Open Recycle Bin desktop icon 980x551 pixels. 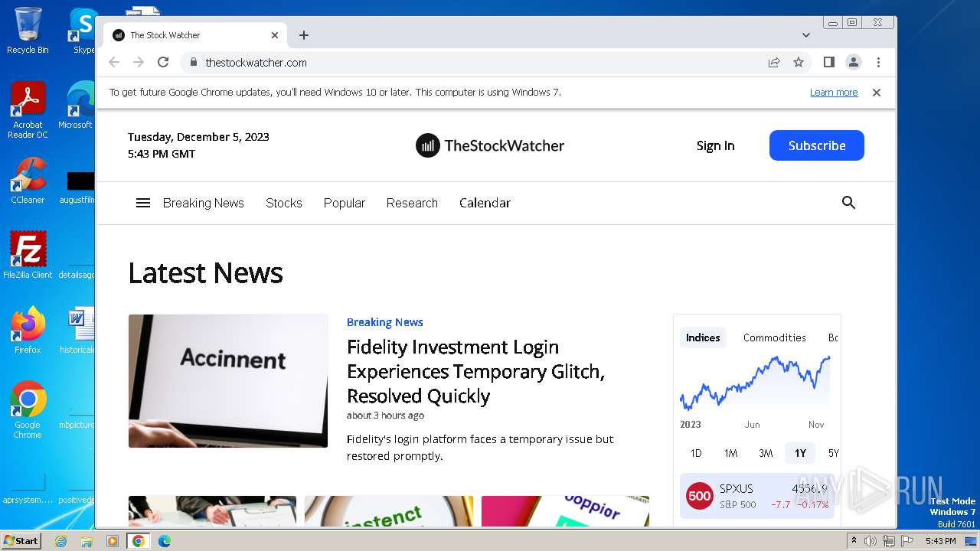click(x=28, y=31)
